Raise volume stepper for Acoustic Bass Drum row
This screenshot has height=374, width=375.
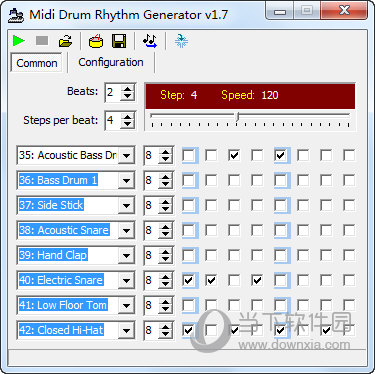pyautogui.click(x=166, y=152)
